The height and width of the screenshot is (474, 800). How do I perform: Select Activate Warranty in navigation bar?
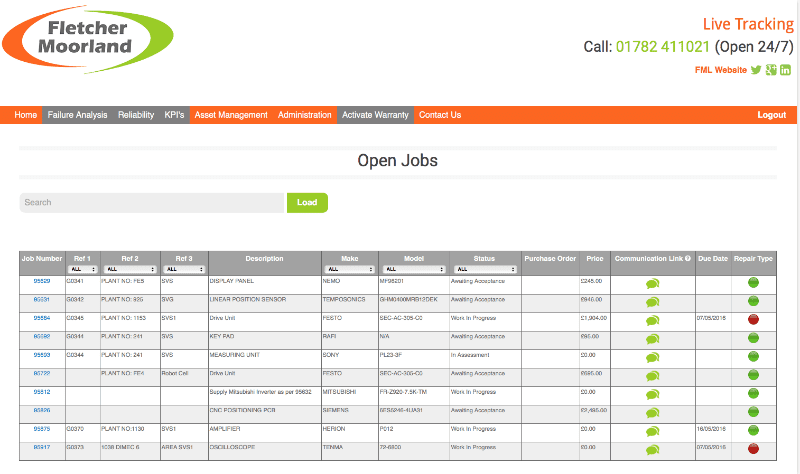pyautogui.click(x=376, y=115)
